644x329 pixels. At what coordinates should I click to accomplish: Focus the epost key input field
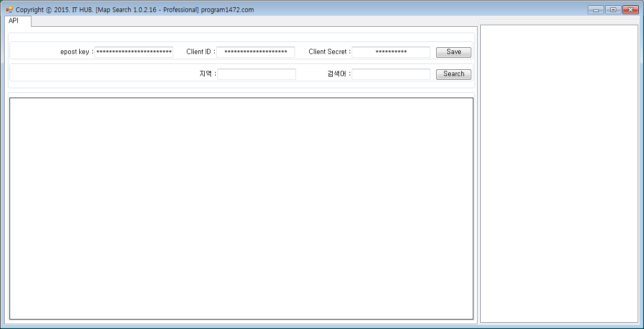click(x=134, y=52)
